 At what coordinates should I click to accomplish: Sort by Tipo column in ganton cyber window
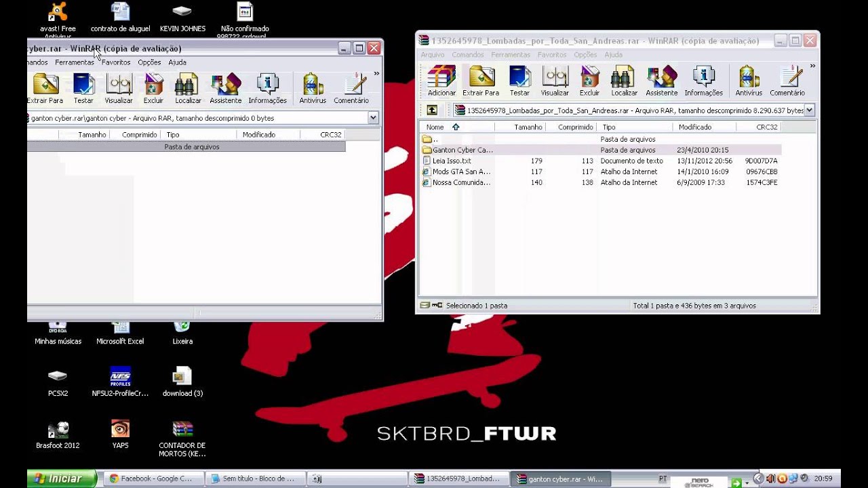(199, 135)
